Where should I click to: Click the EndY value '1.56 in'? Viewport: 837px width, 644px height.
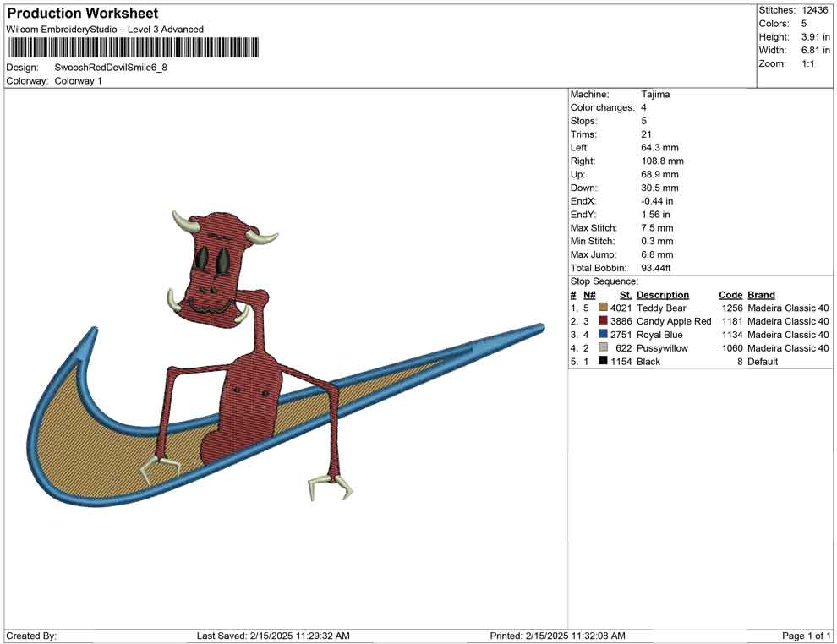(655, 214)
